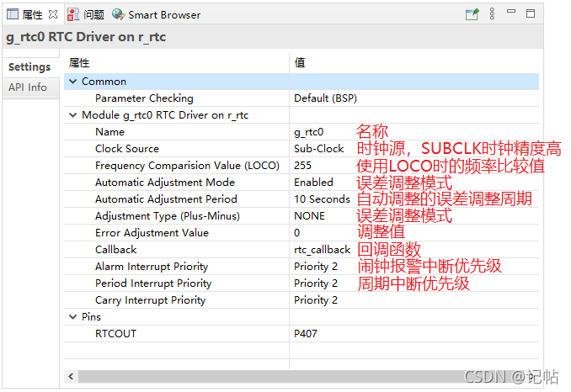Select Carry Interrupt Priority label

(x=151, y=300)
